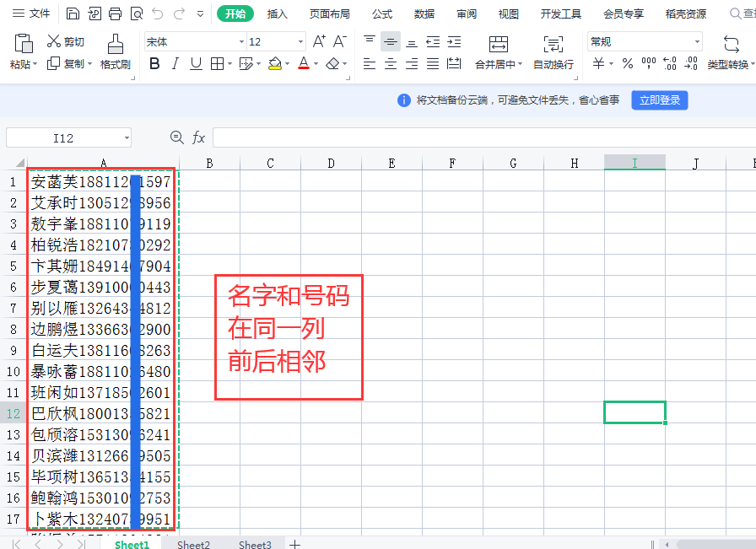The height and width of the screenshot is (549, 756).
Task: Expand Merge and Center dropdown arrow
Action: [521, 64]
